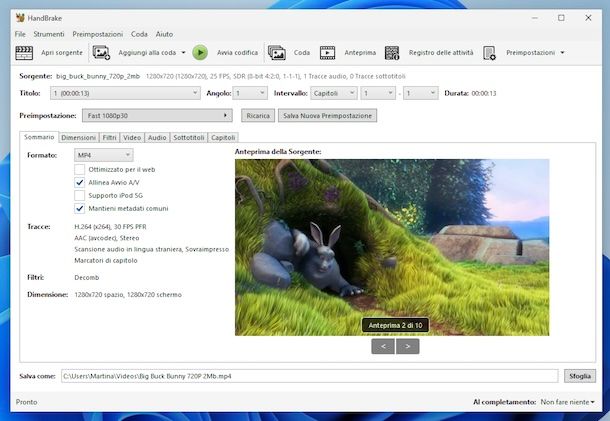Open the Titolo selection dropdown
The height and width of the screenshot is (421, 610).
coord(125,93)
